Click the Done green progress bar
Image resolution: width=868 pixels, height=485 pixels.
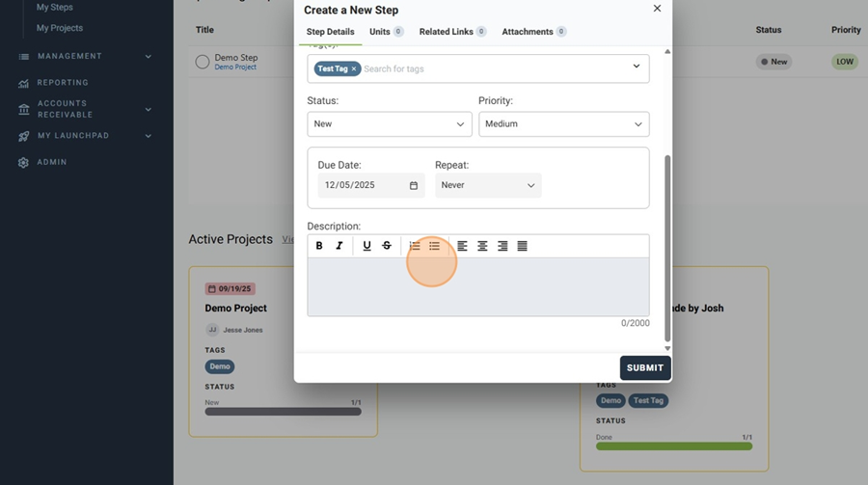(x=674, y=446)
